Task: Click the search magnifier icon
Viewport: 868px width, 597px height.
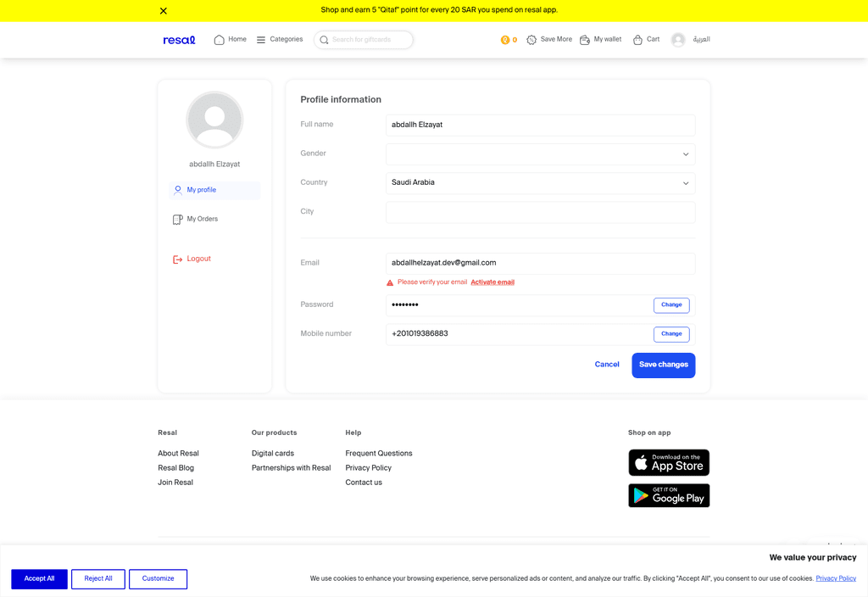Action: (324, 40)
